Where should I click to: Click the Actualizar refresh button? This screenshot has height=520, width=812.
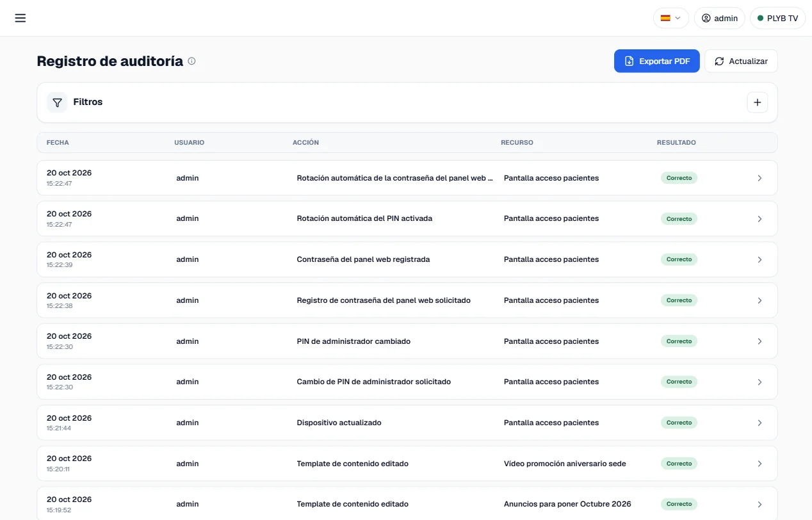point(741,61)
